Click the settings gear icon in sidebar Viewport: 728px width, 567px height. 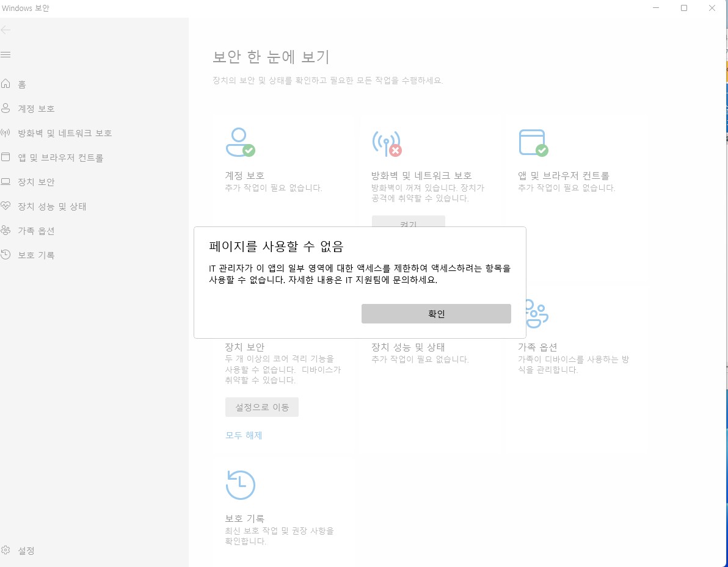click(5, 550)
